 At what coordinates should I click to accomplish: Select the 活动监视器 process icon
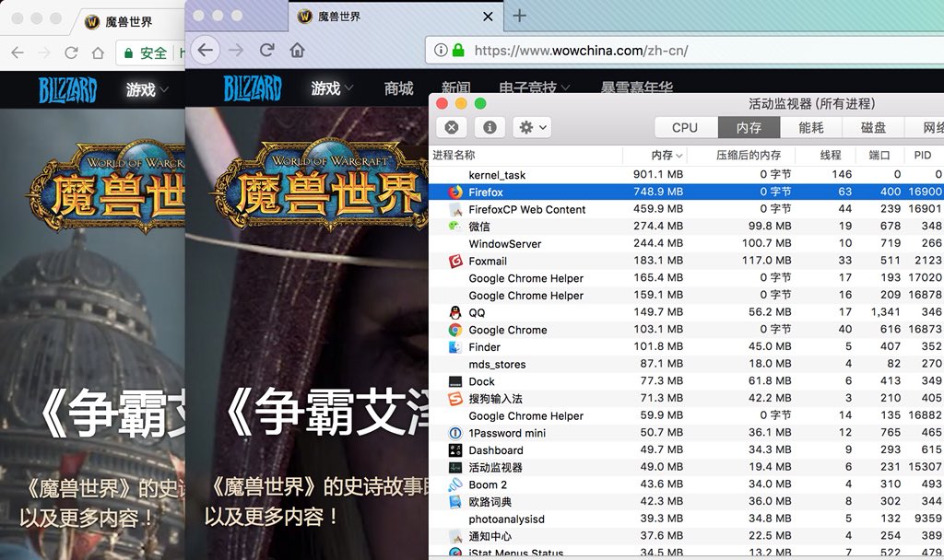click(x=455, y=467)
